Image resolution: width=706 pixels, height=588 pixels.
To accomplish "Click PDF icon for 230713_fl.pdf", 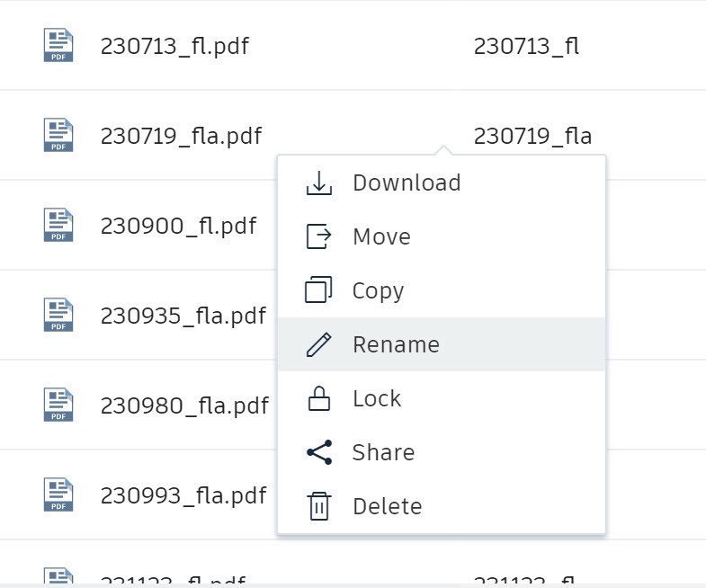I will [58, 45].
